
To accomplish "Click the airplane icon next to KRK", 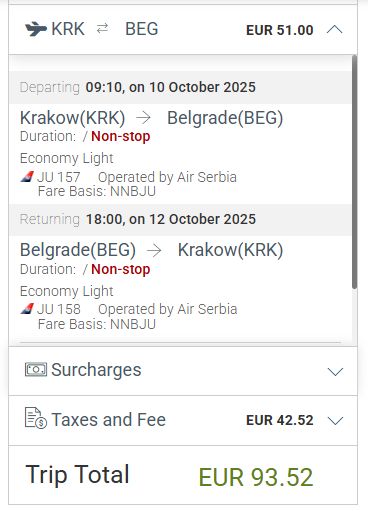I will (x=36, y=29).
